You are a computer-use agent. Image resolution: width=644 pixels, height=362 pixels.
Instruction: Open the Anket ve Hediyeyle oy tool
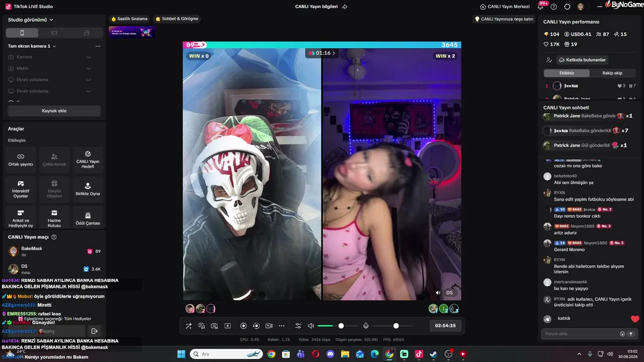point(21,218)
